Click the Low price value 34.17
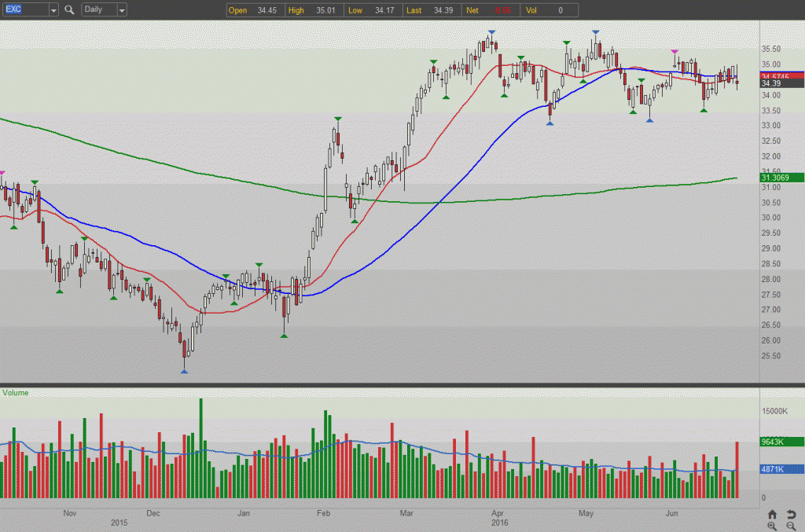This screenshot has width=805, height=532. (x=384, y=10)
